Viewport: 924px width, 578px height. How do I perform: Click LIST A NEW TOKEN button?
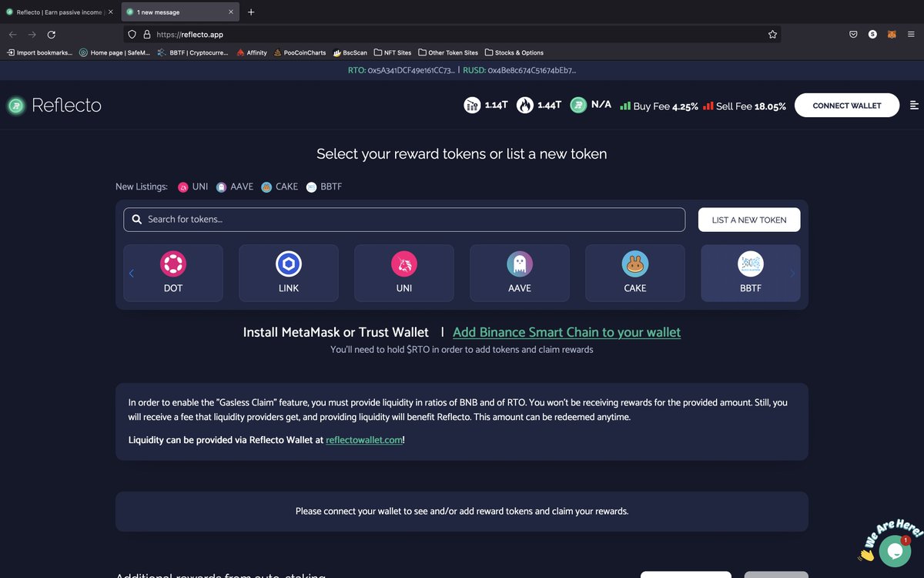[x=749, y=220]
